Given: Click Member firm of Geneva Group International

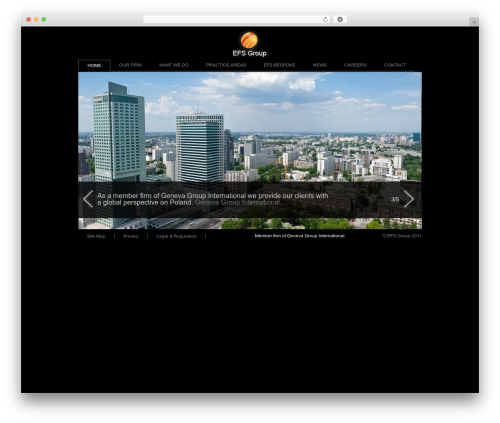Looking at the screenshot, I should coord(299,236).
